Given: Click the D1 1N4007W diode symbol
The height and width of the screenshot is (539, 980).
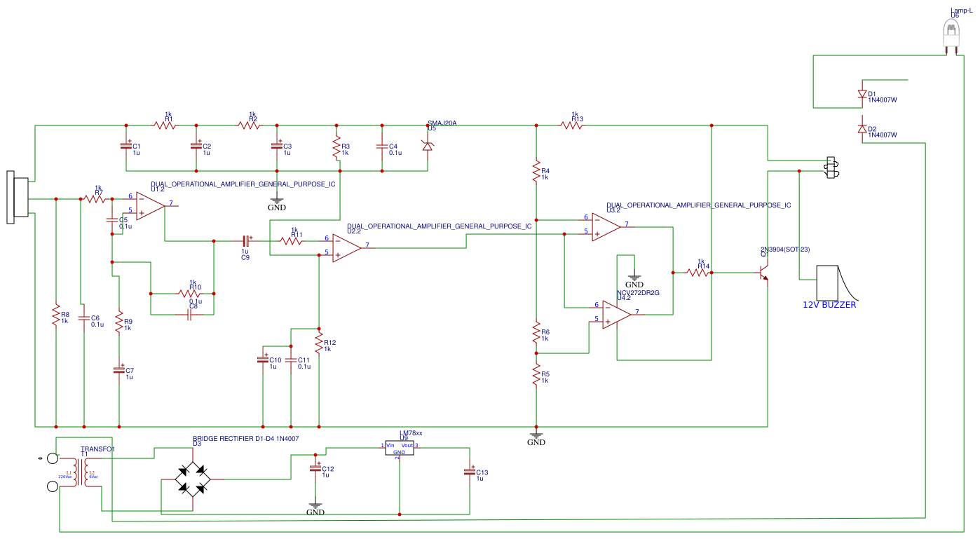Looking at the screenshot, I should [862, 95].
